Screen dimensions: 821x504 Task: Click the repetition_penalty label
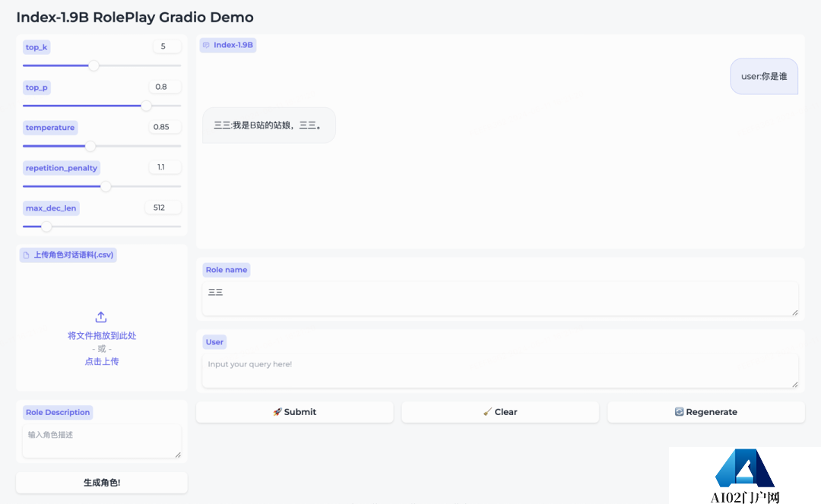point(62,168)
